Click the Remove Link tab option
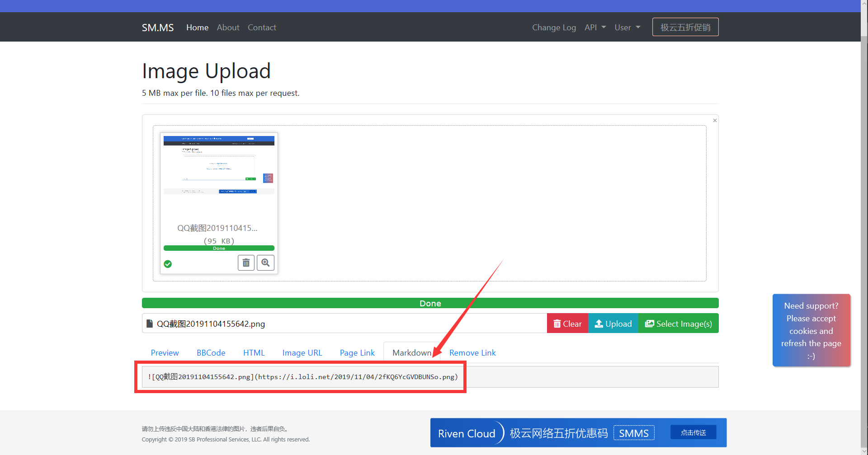The image size is (868, 455). click(472, 352)
